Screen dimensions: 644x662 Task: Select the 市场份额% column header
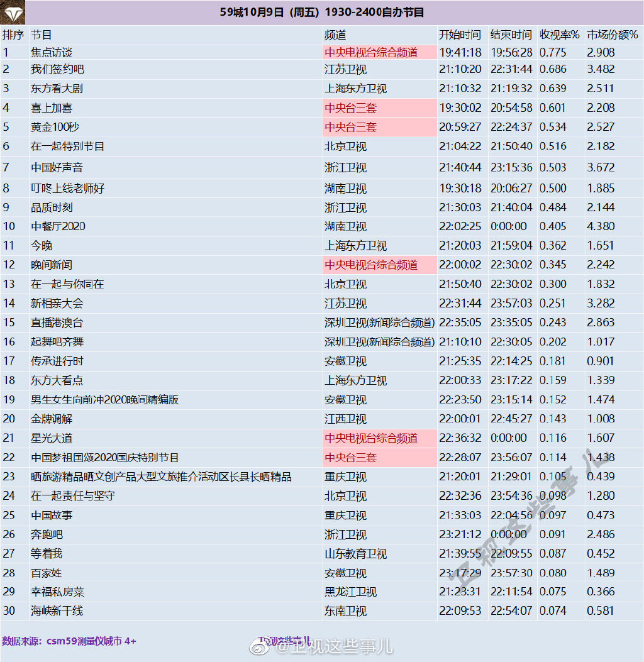pos(613,35)
